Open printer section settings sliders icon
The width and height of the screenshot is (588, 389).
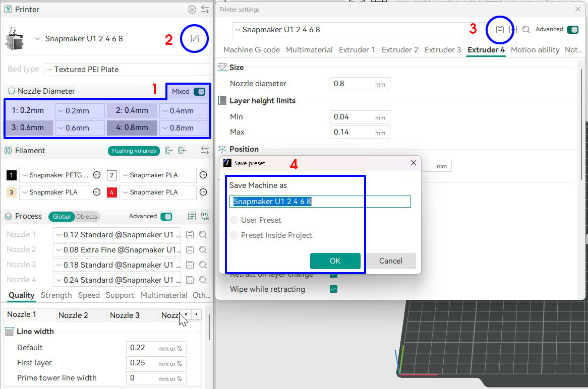point(205,10)
